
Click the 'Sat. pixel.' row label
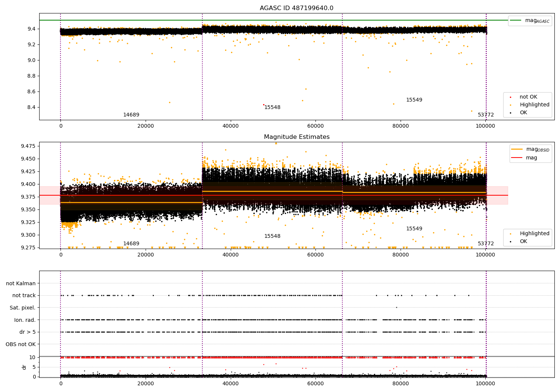coord(23,308)
